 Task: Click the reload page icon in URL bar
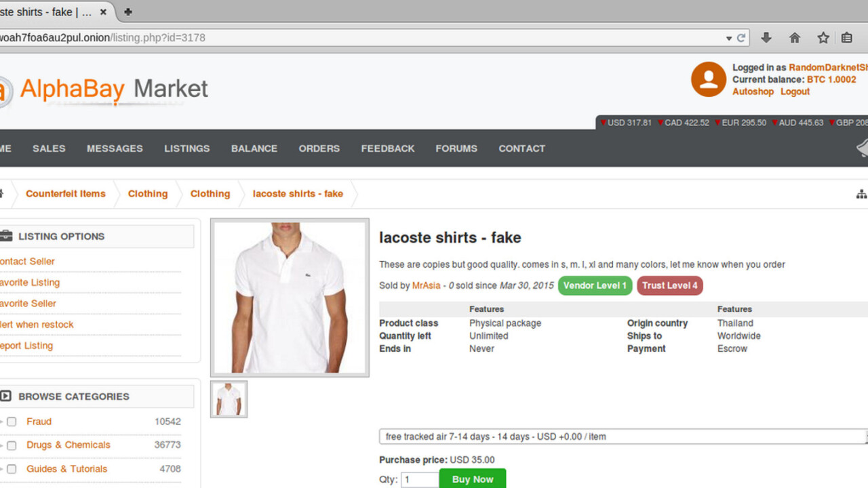pos(741,38)
